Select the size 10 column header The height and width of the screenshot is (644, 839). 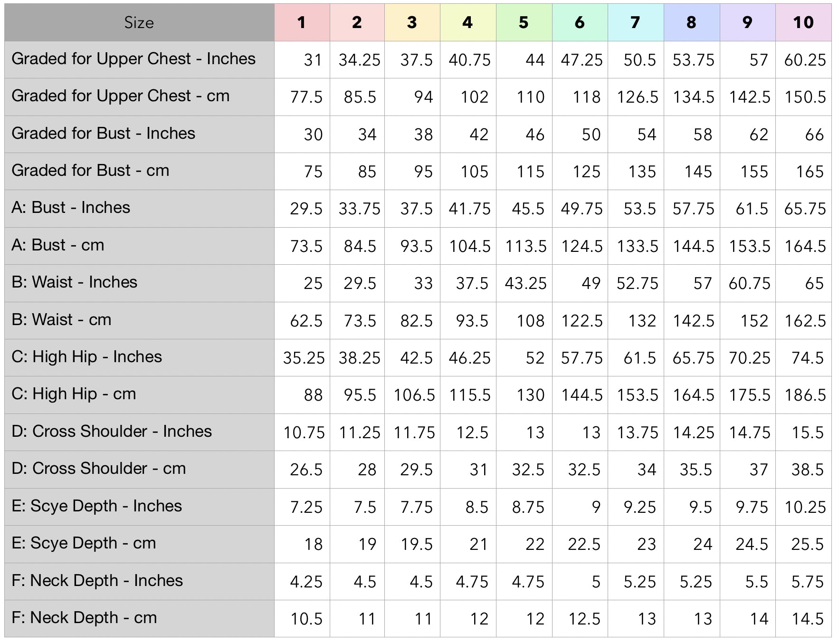pyautogui.click(x=803, y=22)
